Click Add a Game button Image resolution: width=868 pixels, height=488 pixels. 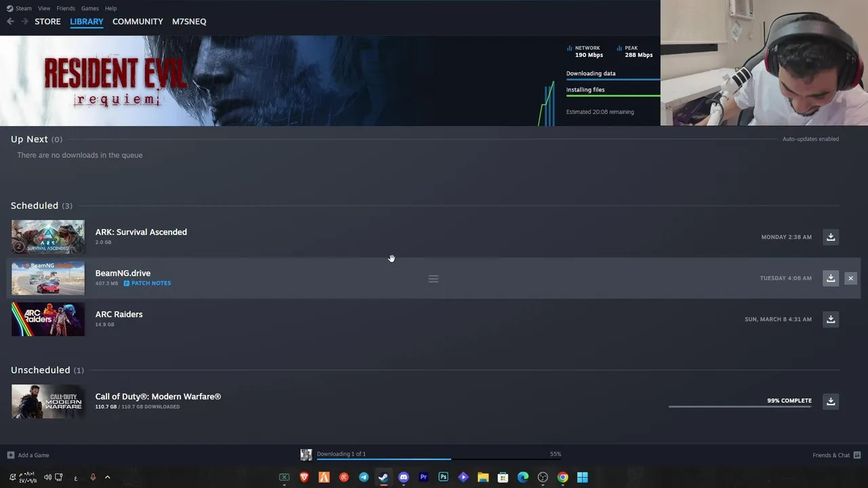28,455
